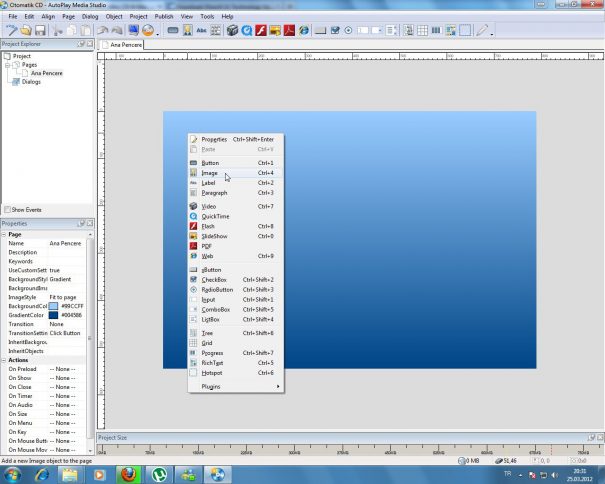Add a Hotspot object from the toolbar
The width and height of the screenshot is (605, 484).
click(465, 30)
